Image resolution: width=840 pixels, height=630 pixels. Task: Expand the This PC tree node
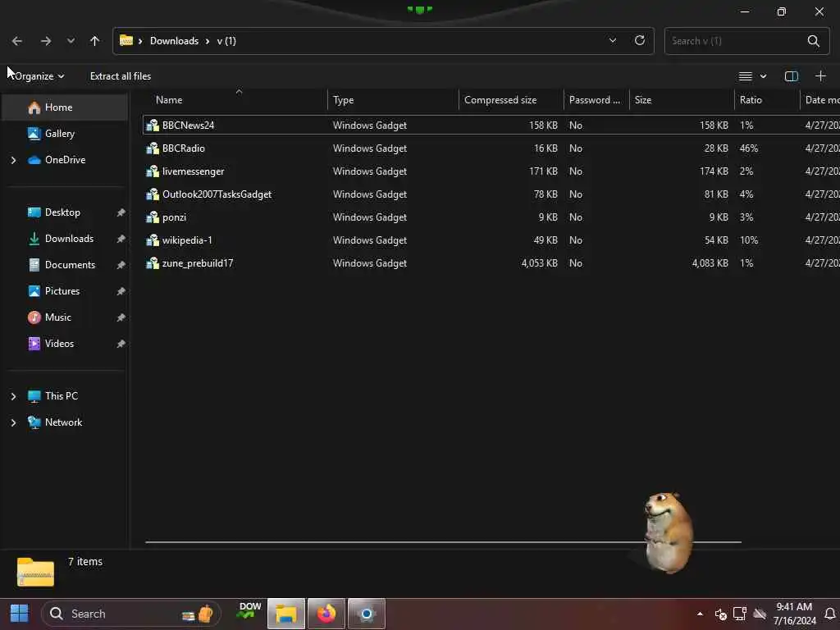13,396
